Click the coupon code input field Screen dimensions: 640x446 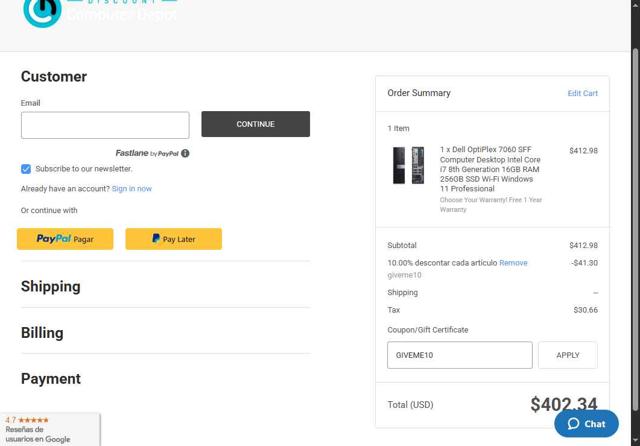pyautogui.click(x=459, y=355)
